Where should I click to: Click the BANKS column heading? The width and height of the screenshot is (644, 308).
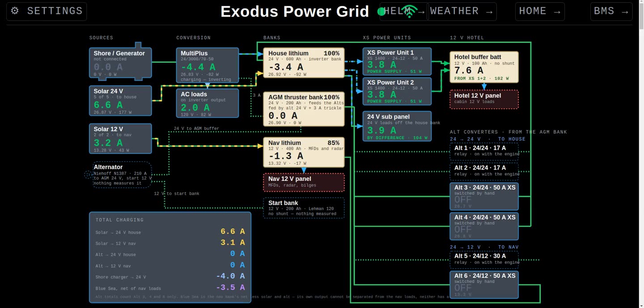tap(272, 38)
